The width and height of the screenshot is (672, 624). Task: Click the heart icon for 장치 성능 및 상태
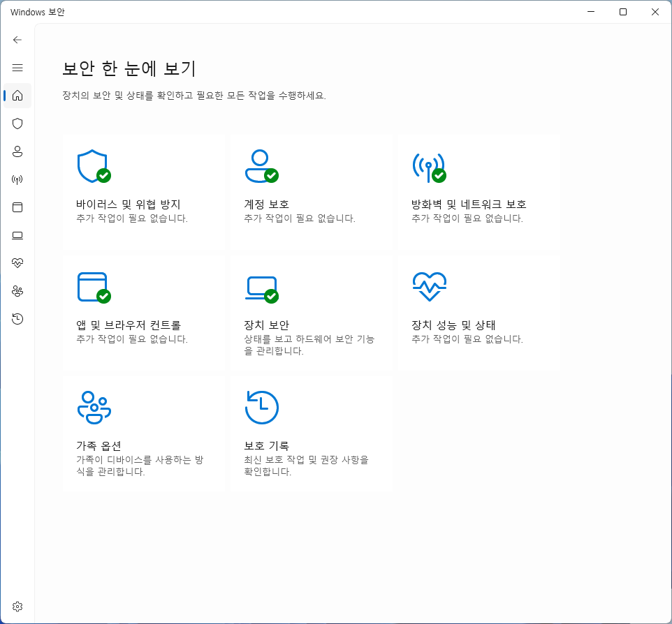(x=430, y=286)
